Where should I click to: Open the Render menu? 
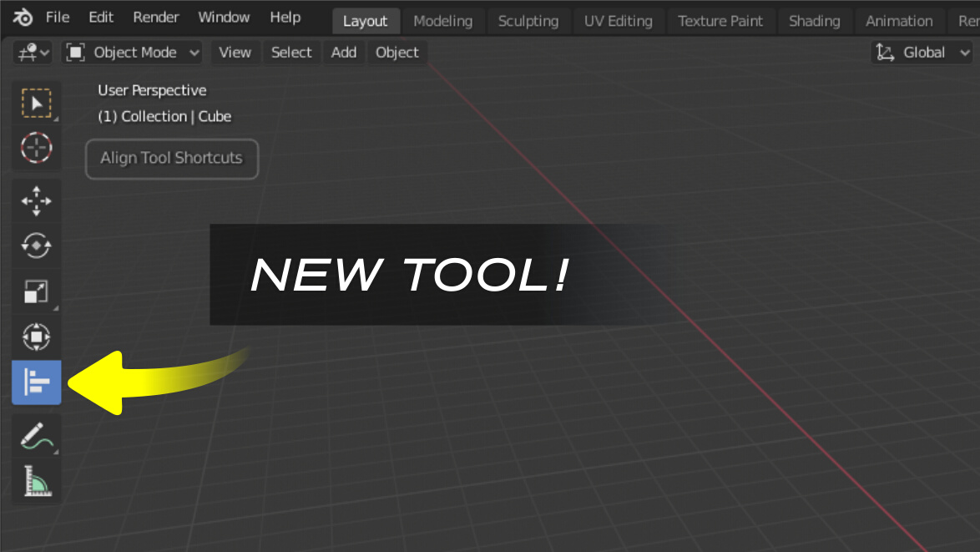pos(155,17)
